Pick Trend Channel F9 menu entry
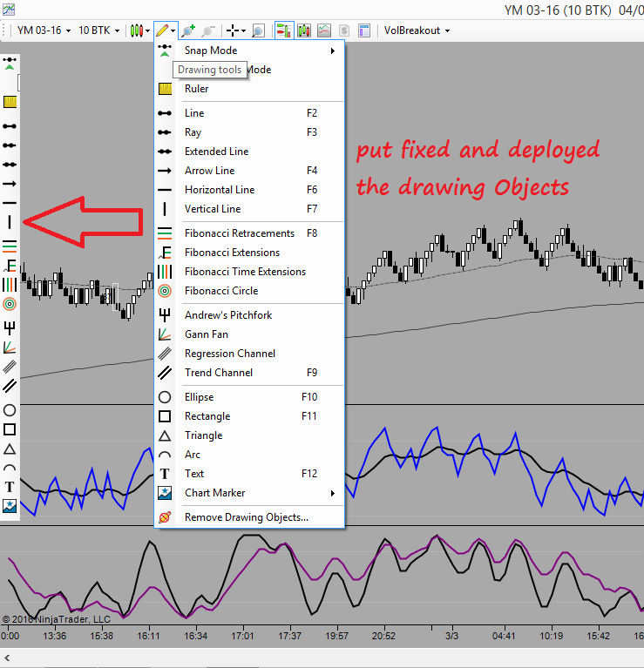644x668 pixels. click(249, 373)
